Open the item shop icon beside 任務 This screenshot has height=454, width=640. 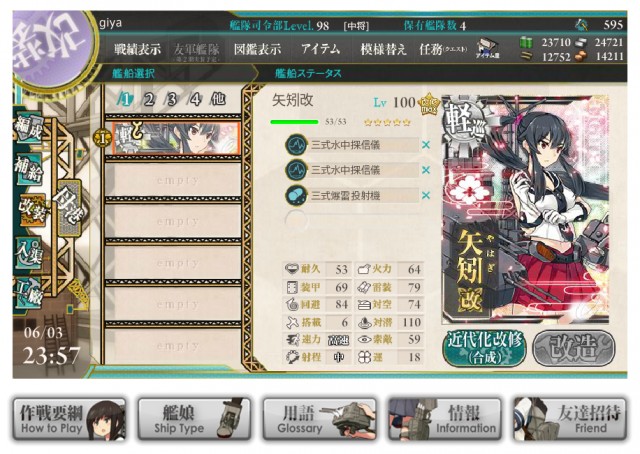[488, 49]
